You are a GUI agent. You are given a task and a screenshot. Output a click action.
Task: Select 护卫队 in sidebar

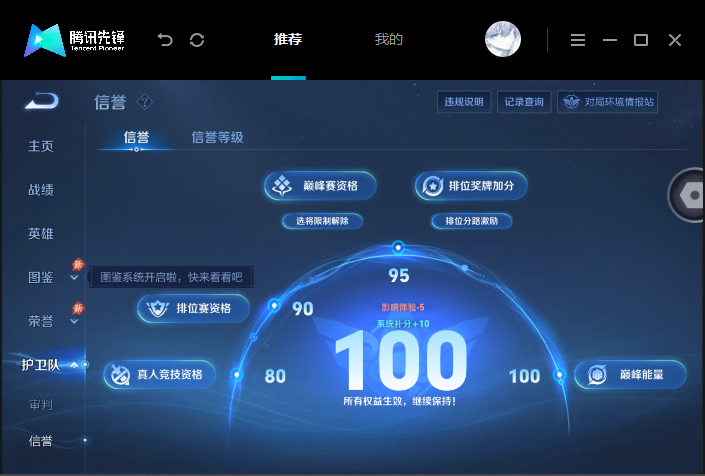click(x=41, y=365)
